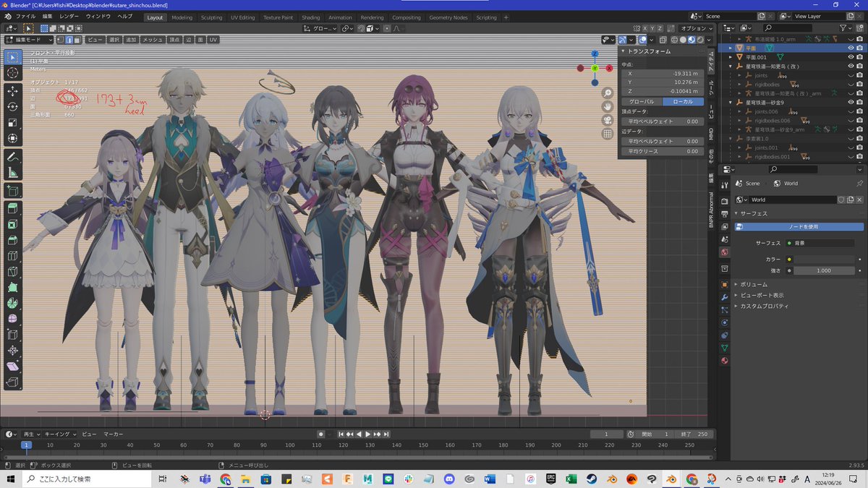
Task: Expand the カスタムプロパティ panel
Action: pyautogui.click(x=763, y=306)
